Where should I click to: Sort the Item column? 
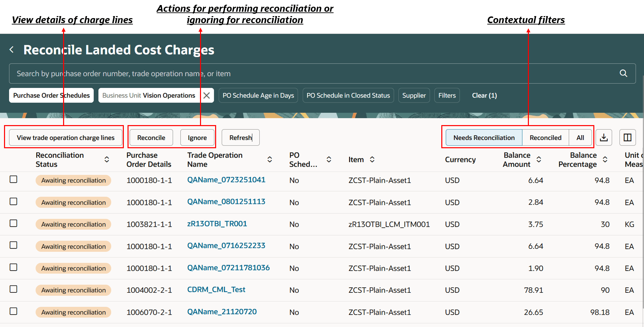(372, 160)
